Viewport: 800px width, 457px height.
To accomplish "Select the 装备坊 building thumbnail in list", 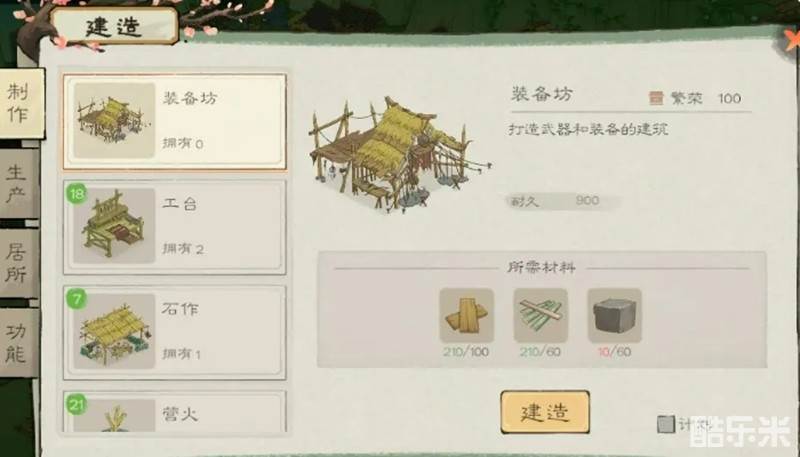I will 114,120.
